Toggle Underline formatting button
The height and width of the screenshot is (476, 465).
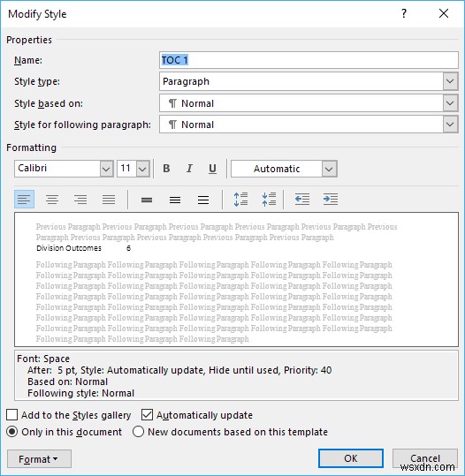212,169
